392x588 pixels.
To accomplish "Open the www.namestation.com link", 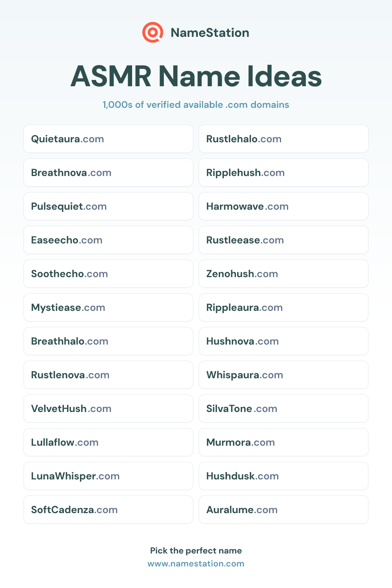I will click(196, 564).
